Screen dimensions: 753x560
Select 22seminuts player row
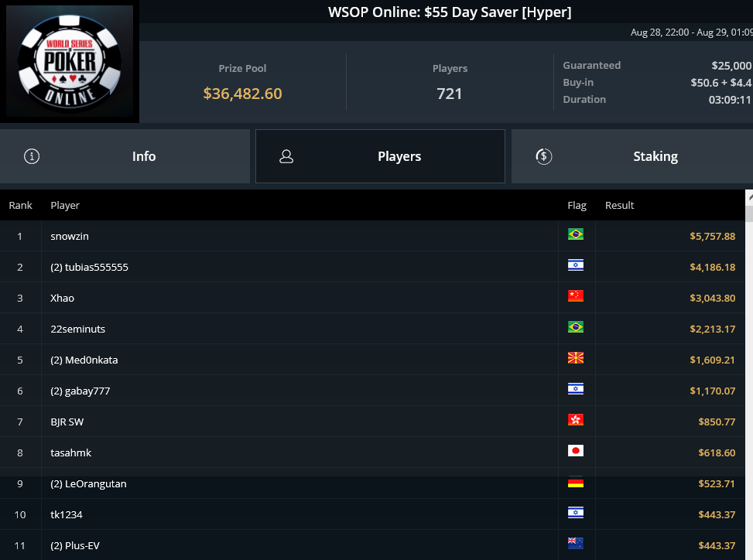[372, 329]
